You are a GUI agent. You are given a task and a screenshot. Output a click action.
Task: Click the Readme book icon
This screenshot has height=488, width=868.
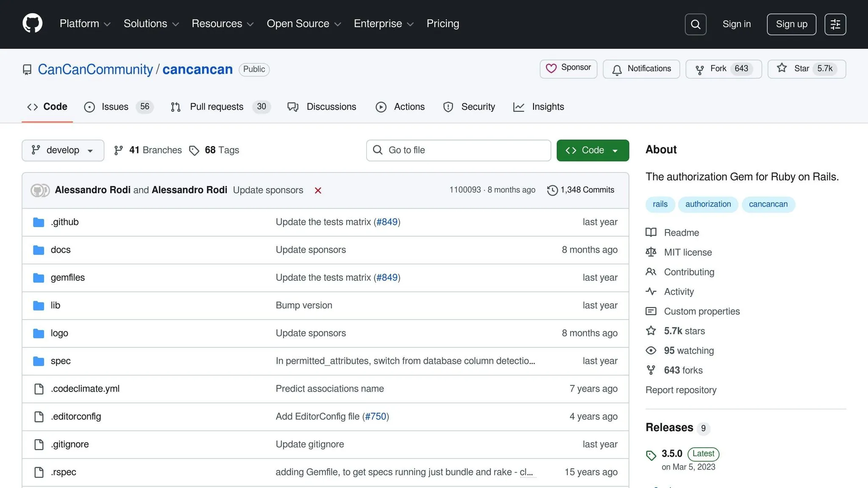[x=651, y=233]
